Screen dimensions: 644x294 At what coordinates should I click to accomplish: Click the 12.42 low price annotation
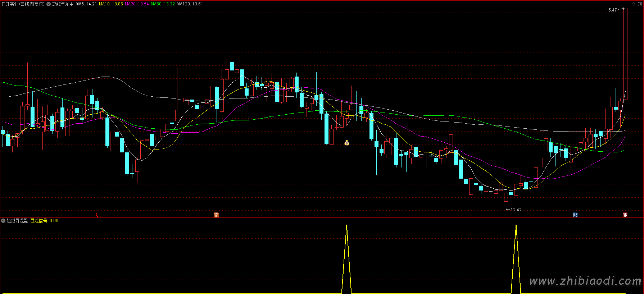(516, 210)
